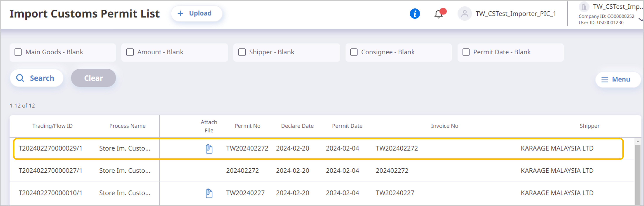
Task: Toggle the Consignee - Blank checkbox
Action: click(354, 52)
